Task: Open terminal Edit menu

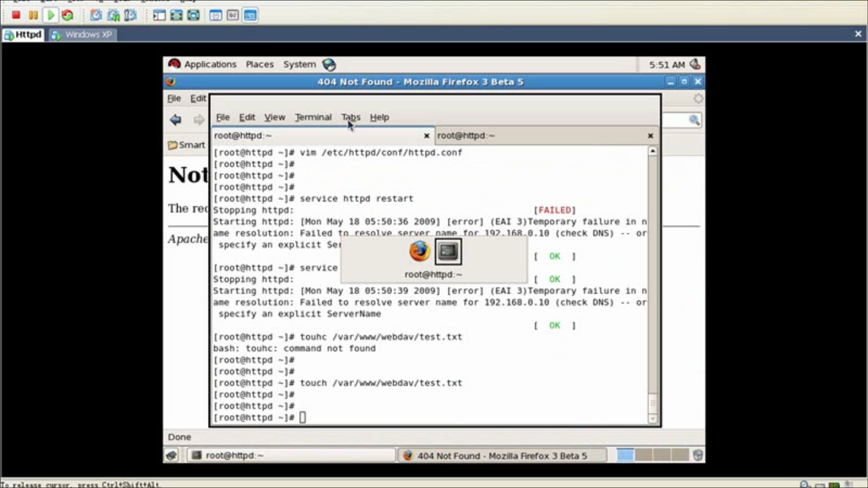Action: tap(247, 117)
